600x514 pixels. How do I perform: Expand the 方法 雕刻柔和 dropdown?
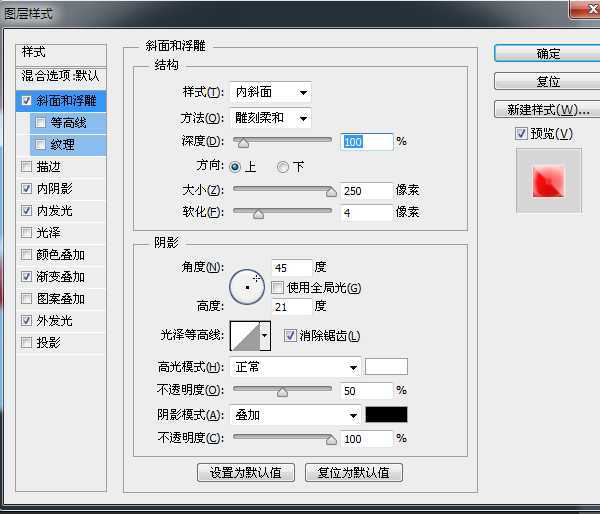(270, 118)
